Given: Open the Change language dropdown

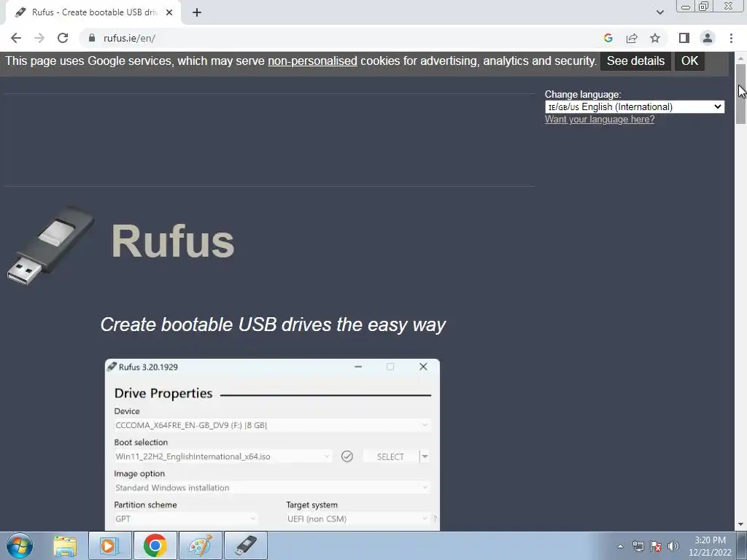Looking at the screenshot, I should point(635,106).
